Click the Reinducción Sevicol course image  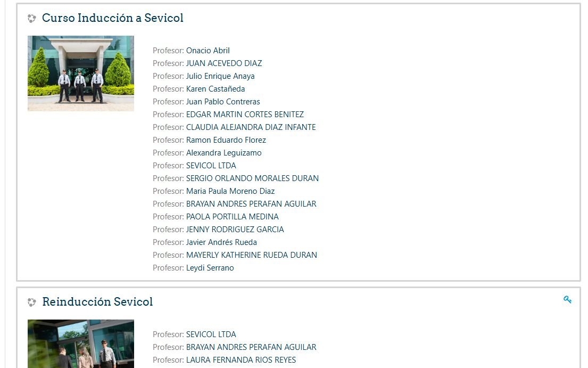coord(80,344)
